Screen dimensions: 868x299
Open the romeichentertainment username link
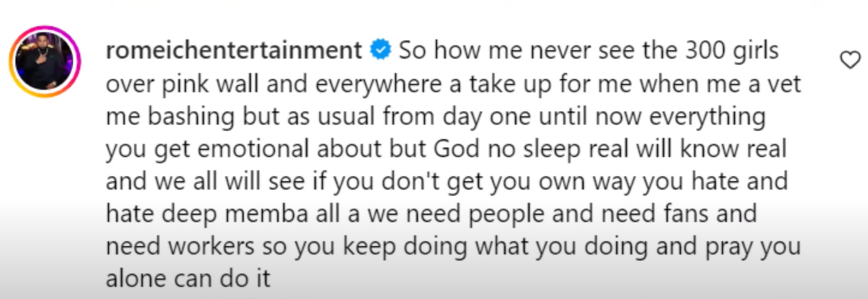tap(233, 50)
